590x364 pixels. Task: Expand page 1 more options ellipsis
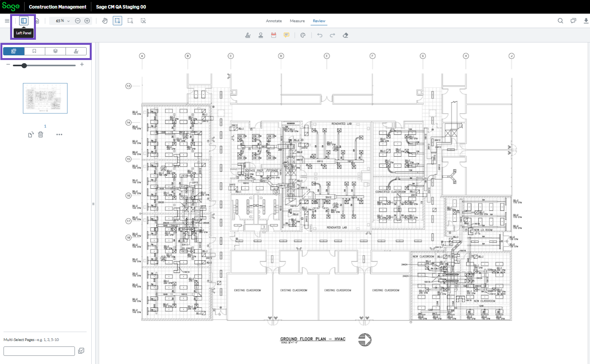(x=59, y=134)
